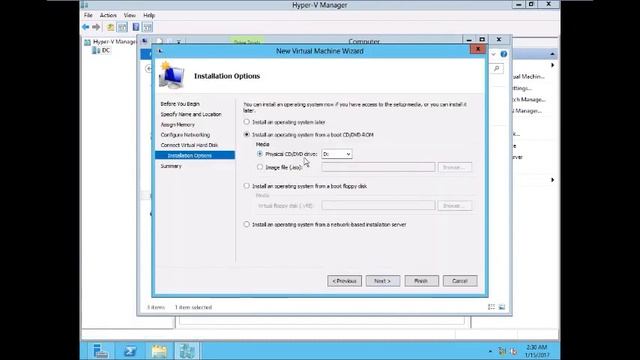Click the Forward arrow in Hyper-V Manager toolbar
This screenshot has width=640, height=360.
pos(96,27)
